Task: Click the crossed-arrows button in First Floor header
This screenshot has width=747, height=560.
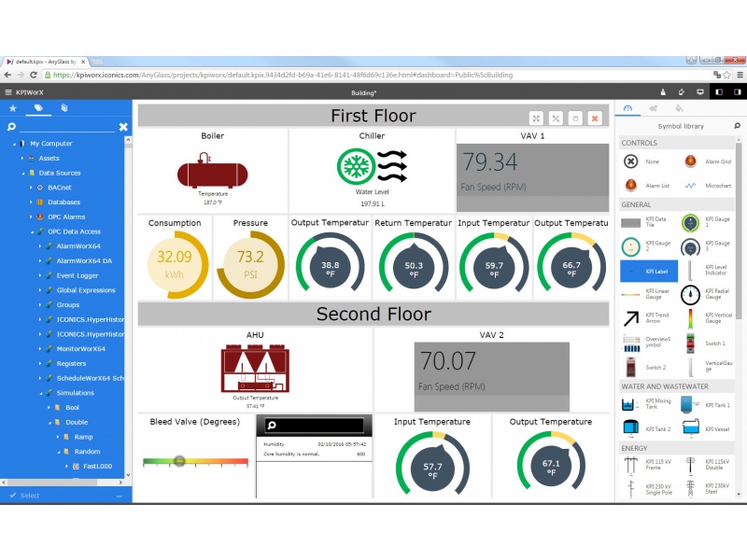Action: pos(556,119)
